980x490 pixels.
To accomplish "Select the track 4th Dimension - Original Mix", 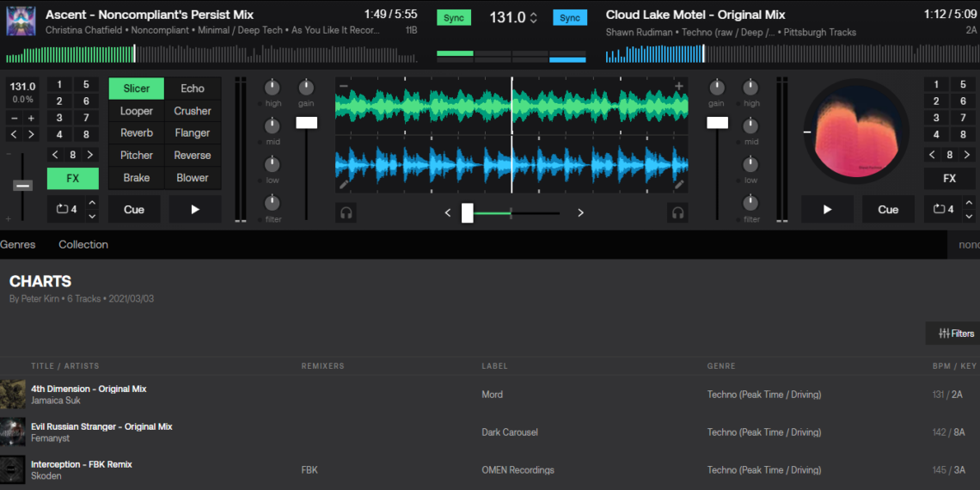I will (x=89, y=389).
